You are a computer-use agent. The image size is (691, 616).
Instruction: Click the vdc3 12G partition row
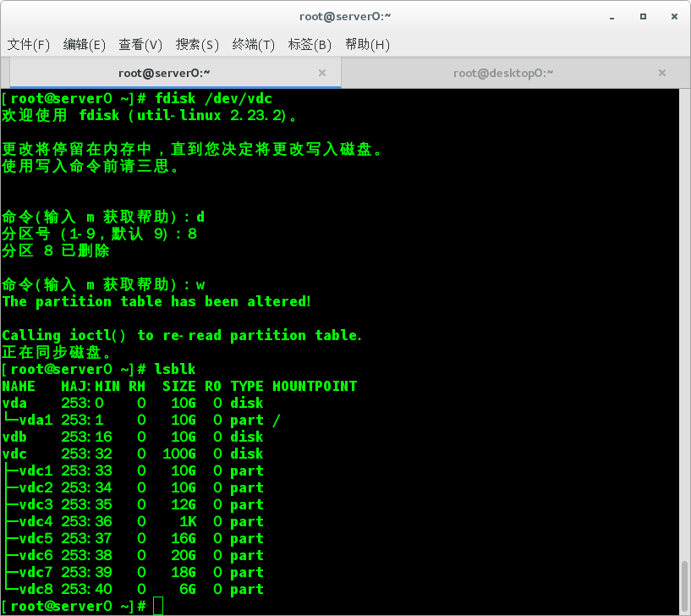pos(133,504)
